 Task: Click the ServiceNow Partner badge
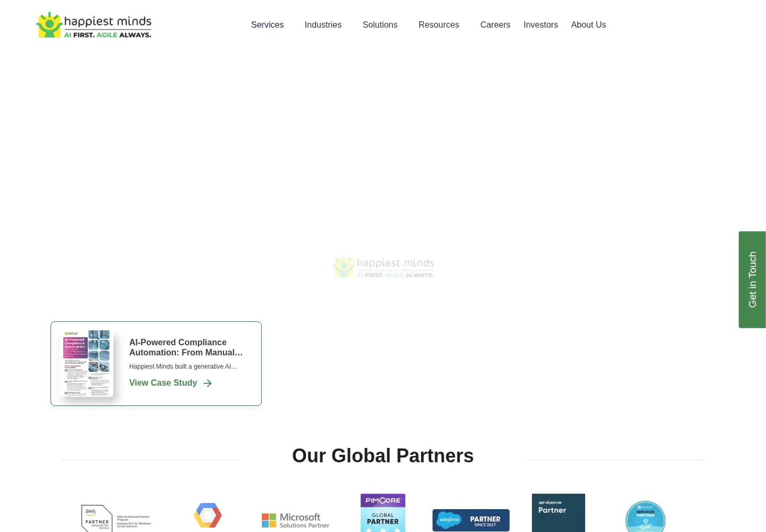click(559, 513)
